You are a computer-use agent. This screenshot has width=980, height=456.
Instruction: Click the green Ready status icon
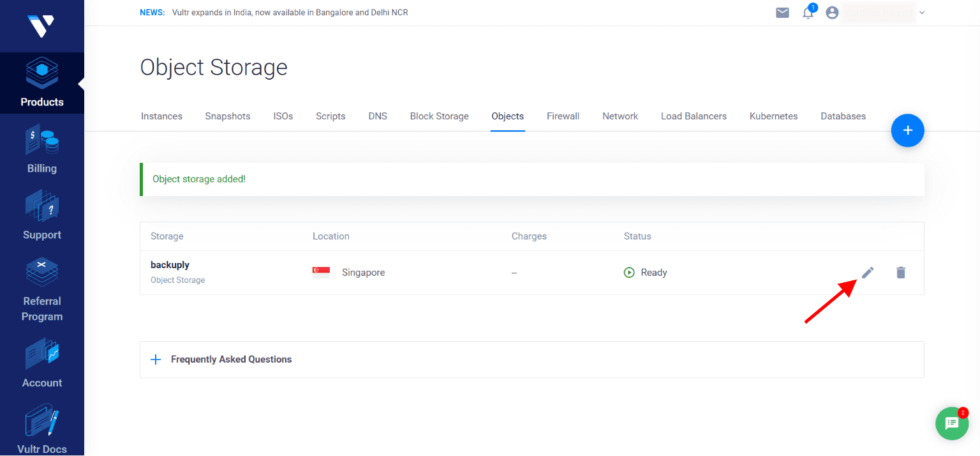pyautogui.click(x=628, y=272)
